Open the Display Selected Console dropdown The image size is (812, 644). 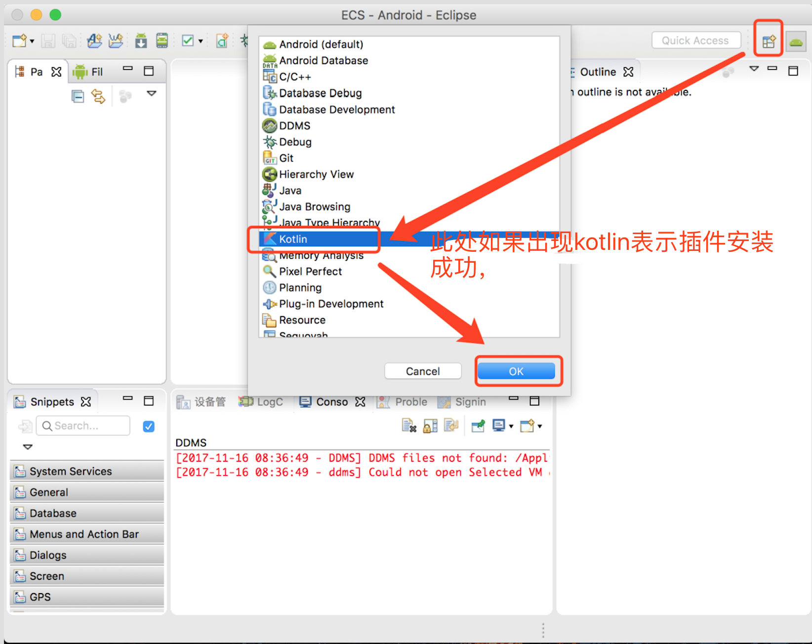511,426
